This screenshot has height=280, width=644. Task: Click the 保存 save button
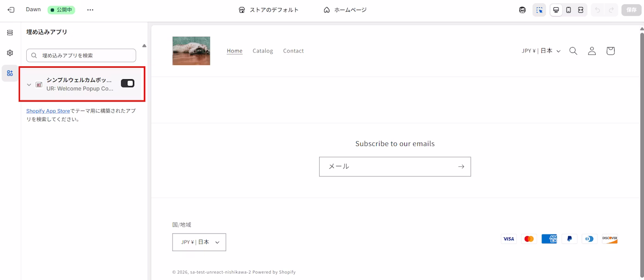click(x=632, y=9)
